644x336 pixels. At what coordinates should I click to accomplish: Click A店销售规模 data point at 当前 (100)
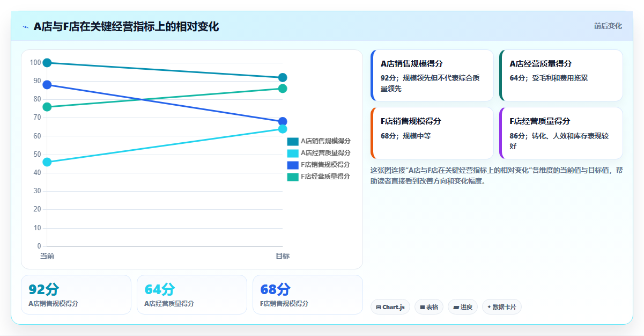(x=47, y=63)
